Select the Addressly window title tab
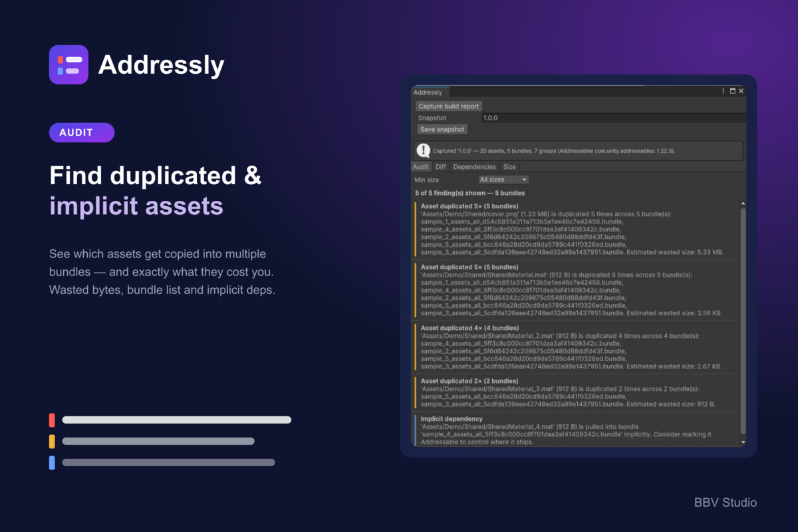 (x=430, y=92)
